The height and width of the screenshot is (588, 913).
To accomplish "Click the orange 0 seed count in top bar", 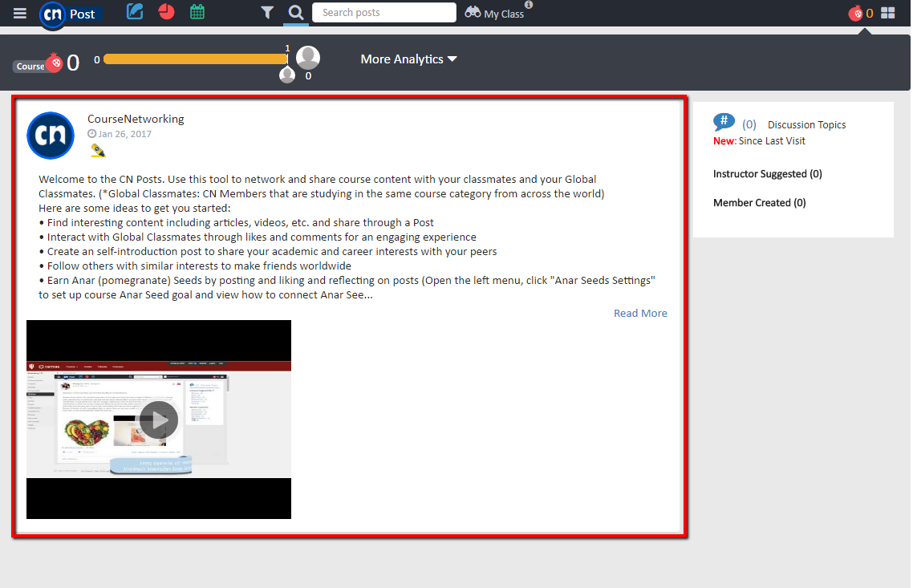I will point(870,14).
